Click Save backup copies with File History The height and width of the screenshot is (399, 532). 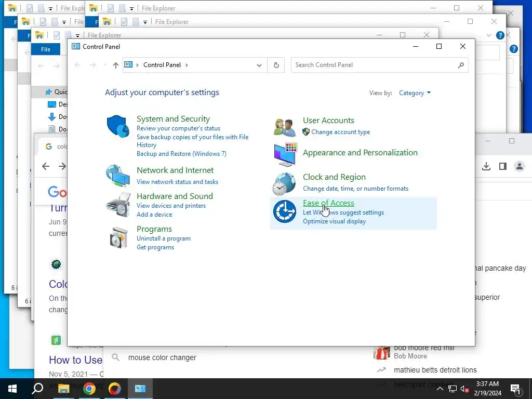[192, 141]
